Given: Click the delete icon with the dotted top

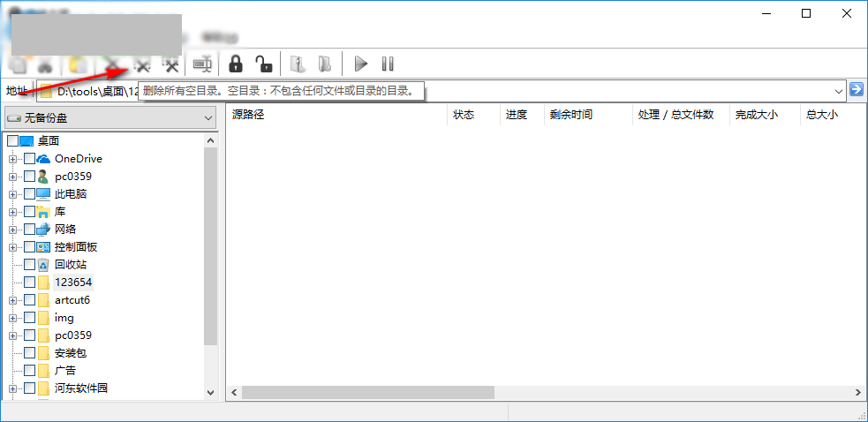Looking at the screenshot, I should click(x=172, y=64).
